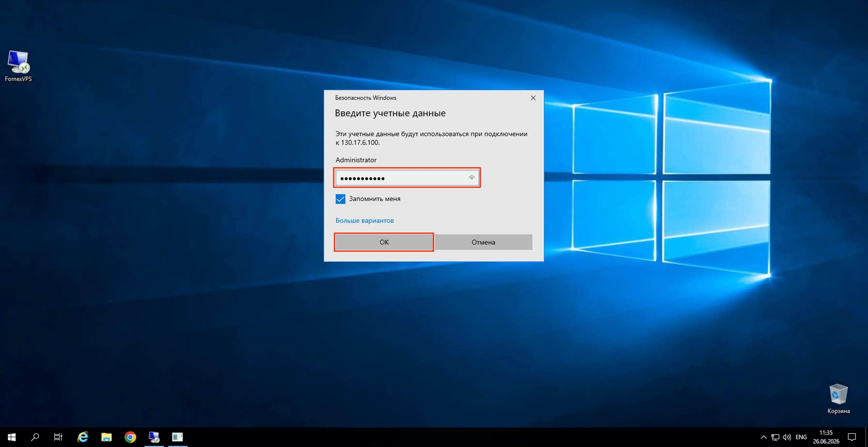The image size is (868, 447).
Task: Launch Internet Explorer from taskbar
Action: pyautogui.click(x=83, y=437)
